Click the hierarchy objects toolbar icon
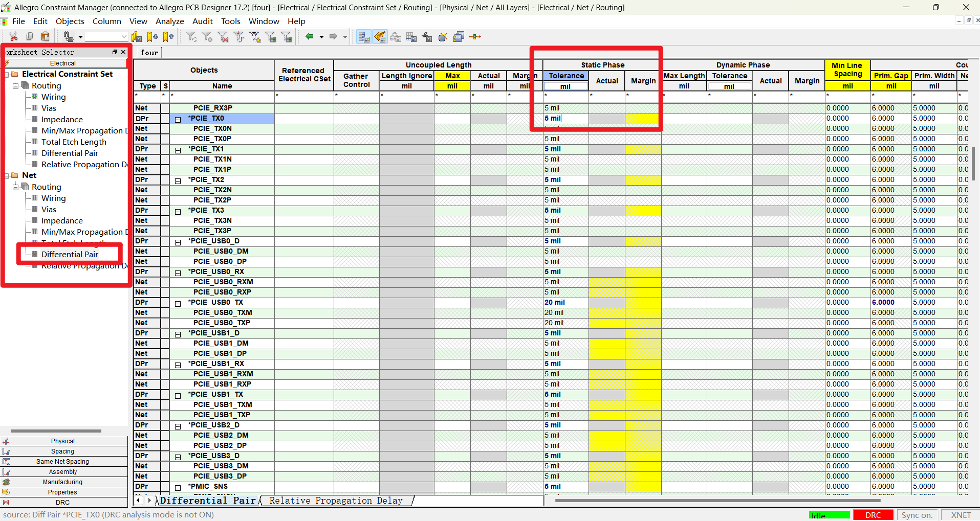980x521 pixels. pos(396,36)
